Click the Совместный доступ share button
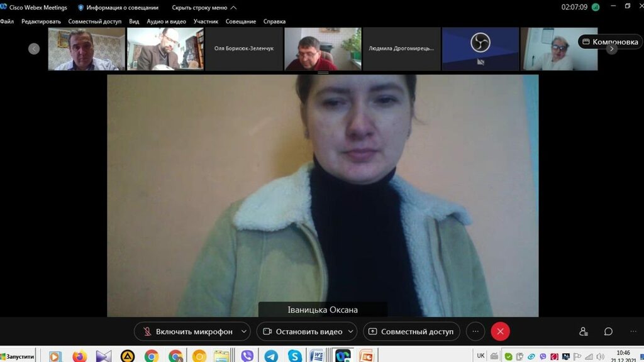 [411, 331]
